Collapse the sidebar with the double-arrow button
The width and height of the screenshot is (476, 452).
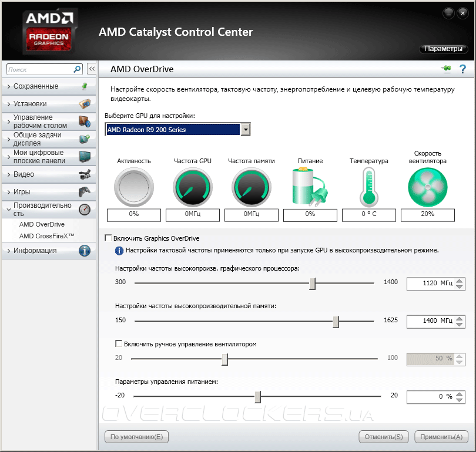[92, 69]
